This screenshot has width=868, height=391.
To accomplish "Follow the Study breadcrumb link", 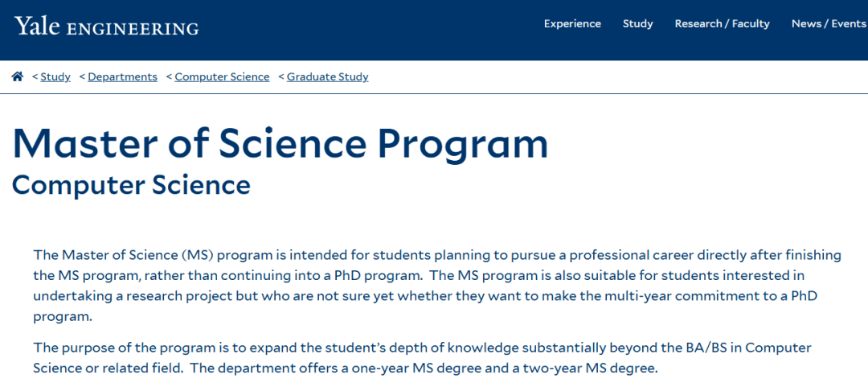I will pyautogui.click(x=55, y=77).
